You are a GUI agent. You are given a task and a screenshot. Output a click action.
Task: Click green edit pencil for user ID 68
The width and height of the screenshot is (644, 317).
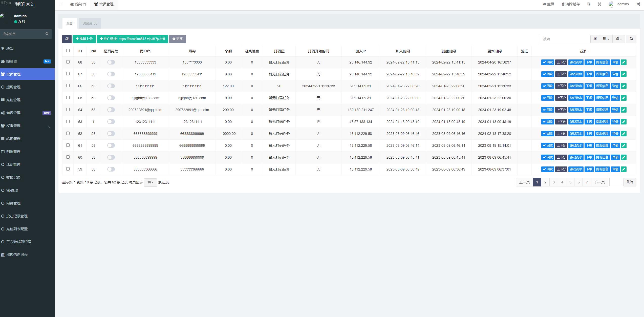point(624,62)
